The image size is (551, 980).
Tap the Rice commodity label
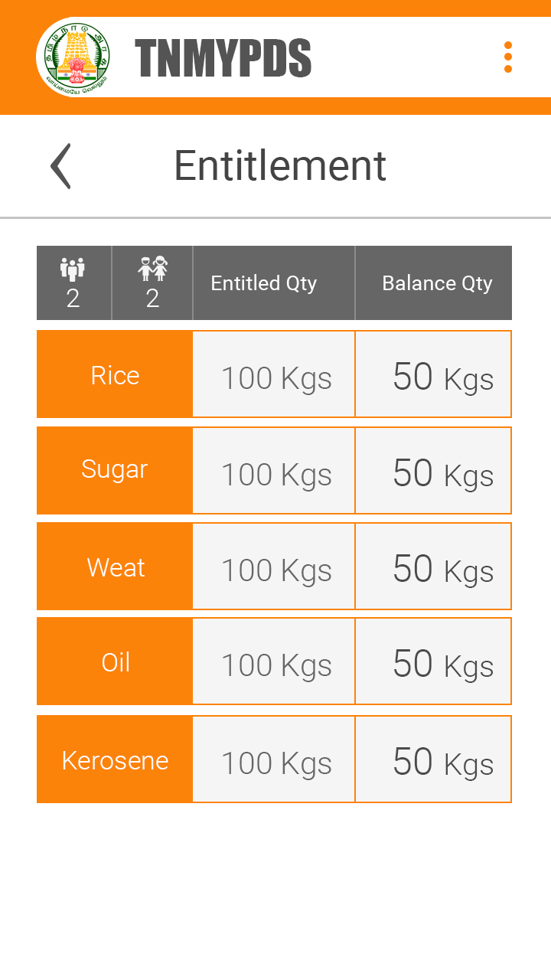pyautogui.click(x=115, y=375)
